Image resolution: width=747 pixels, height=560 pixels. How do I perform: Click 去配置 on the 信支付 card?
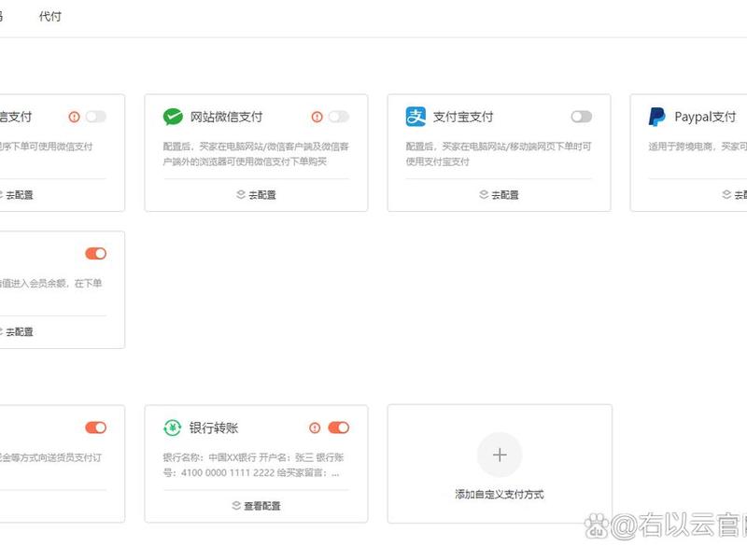(19, 195)
